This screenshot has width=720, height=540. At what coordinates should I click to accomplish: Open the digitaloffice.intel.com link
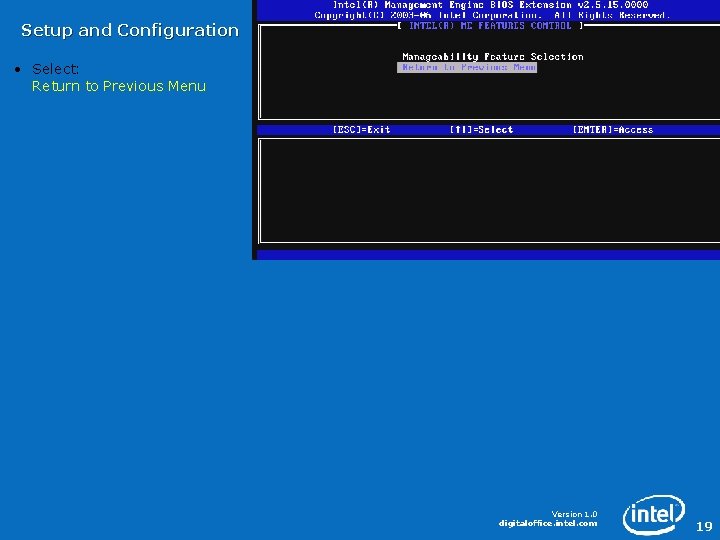click(x=548, y=523)
